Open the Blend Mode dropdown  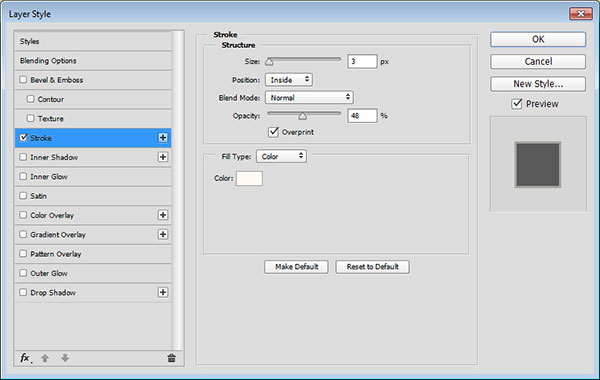(309, 98)
